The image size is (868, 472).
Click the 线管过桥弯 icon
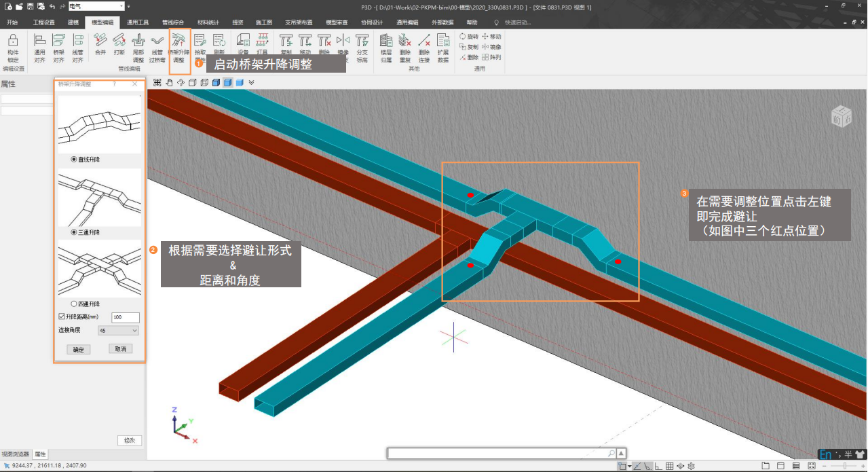[x=157, y=45]
